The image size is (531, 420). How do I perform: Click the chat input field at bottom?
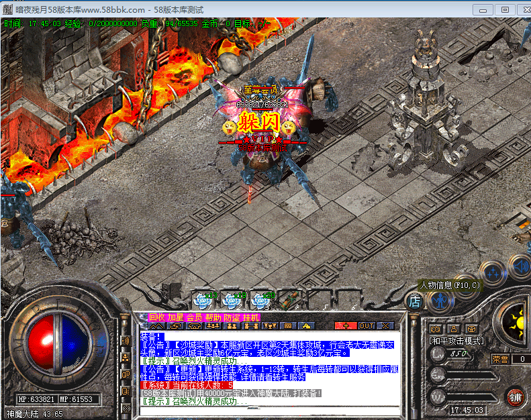click(270, 411)
